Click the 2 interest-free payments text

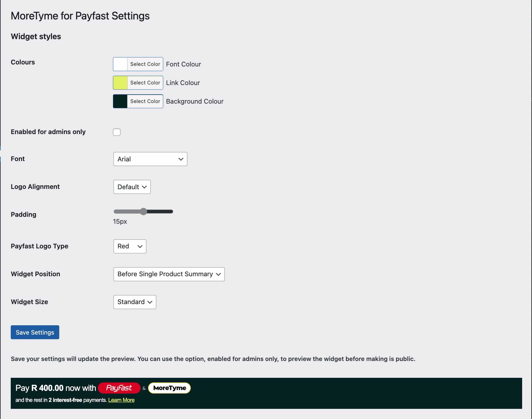(x=78, y=400)
